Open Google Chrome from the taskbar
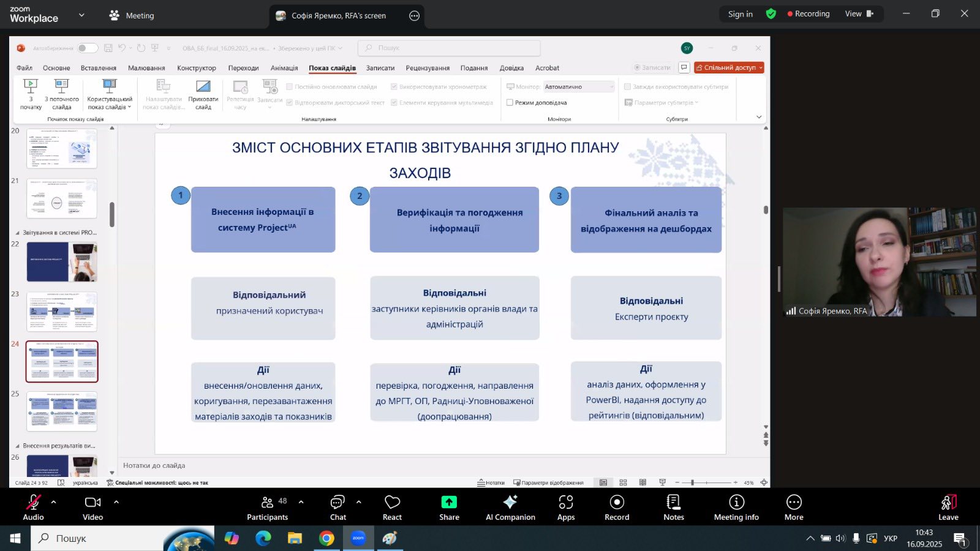Image resolution: width=980 pixels, height=551 pixels. click(x=326, y=538)
